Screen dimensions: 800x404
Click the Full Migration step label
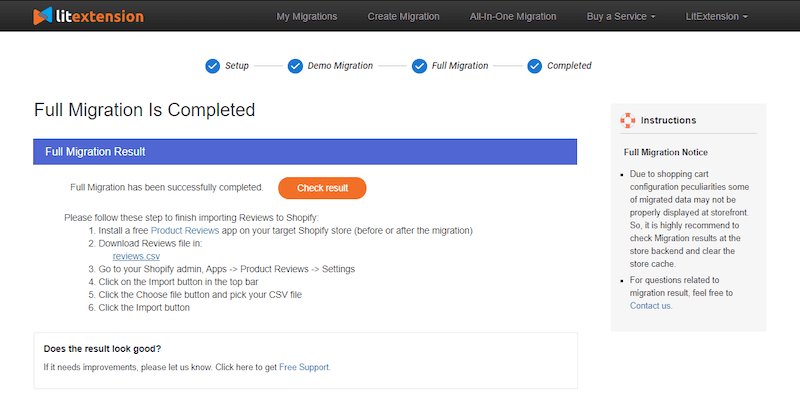460,66
